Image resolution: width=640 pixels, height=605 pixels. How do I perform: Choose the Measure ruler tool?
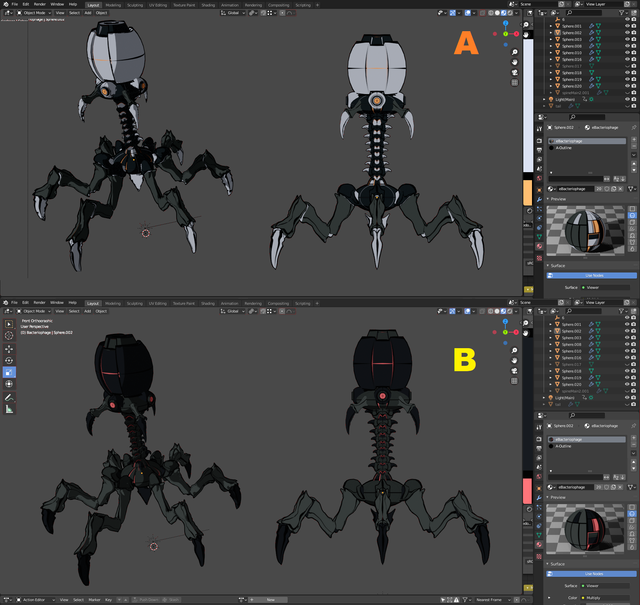[9, 409]
